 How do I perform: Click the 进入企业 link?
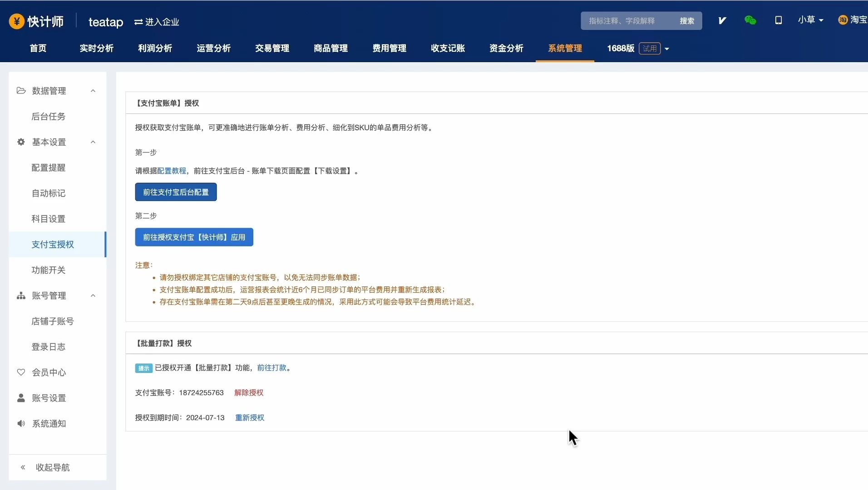[162, 22]
